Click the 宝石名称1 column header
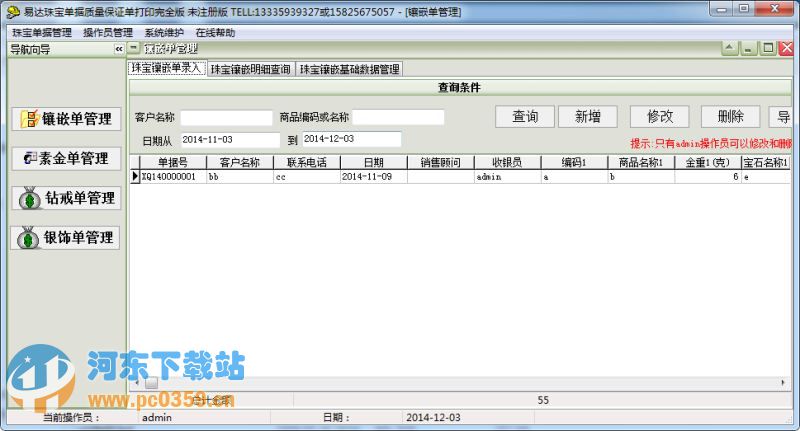Viewport: 800px width, 431px height. pos(766,163)
